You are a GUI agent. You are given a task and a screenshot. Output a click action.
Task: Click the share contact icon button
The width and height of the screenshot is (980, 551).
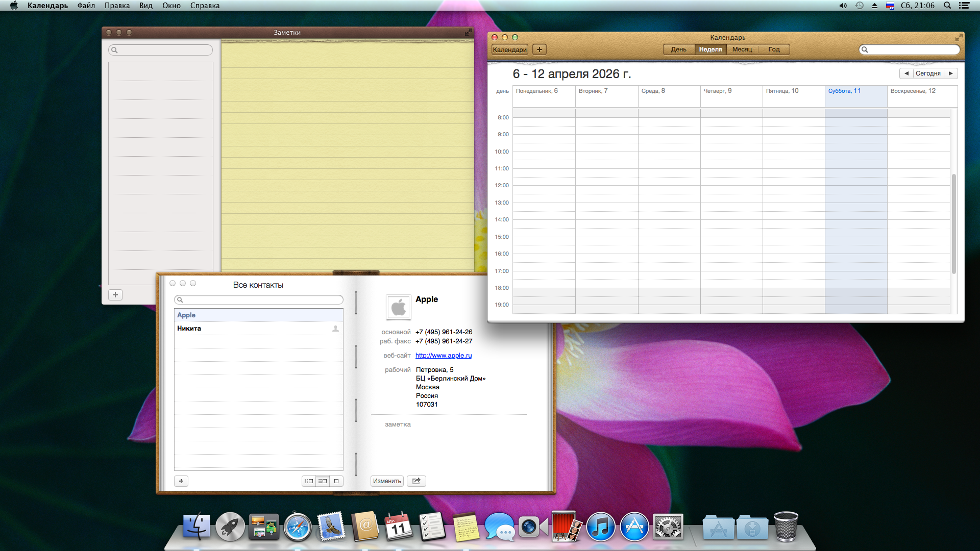pyautogui.click(x=416, y=481)
